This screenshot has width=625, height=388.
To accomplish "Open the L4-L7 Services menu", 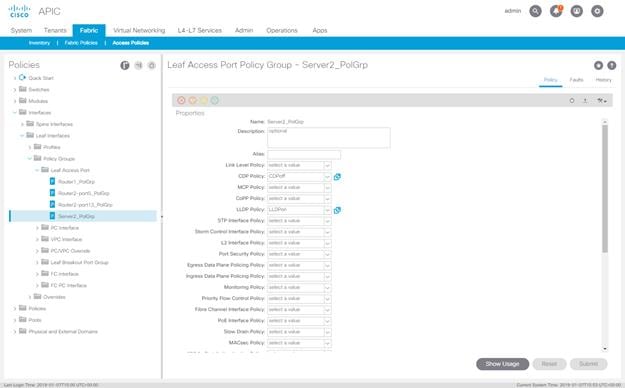I will click(x=200, y=30).
